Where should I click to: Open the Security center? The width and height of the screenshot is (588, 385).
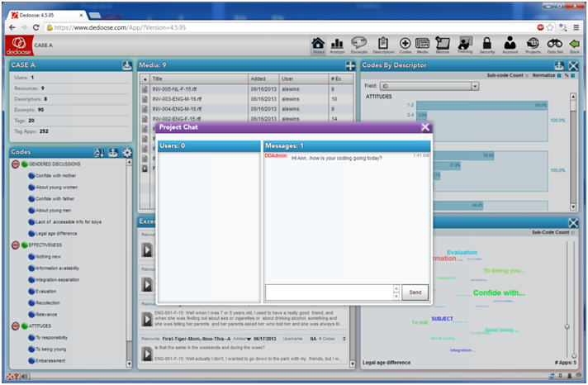pos(487,45)
